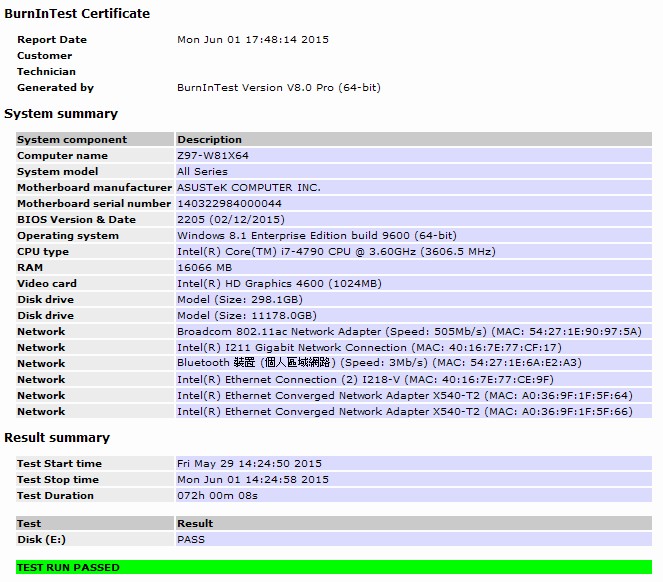Click the BurnInTest Certificate heading

pyautogui.click(x=77, y=14)
